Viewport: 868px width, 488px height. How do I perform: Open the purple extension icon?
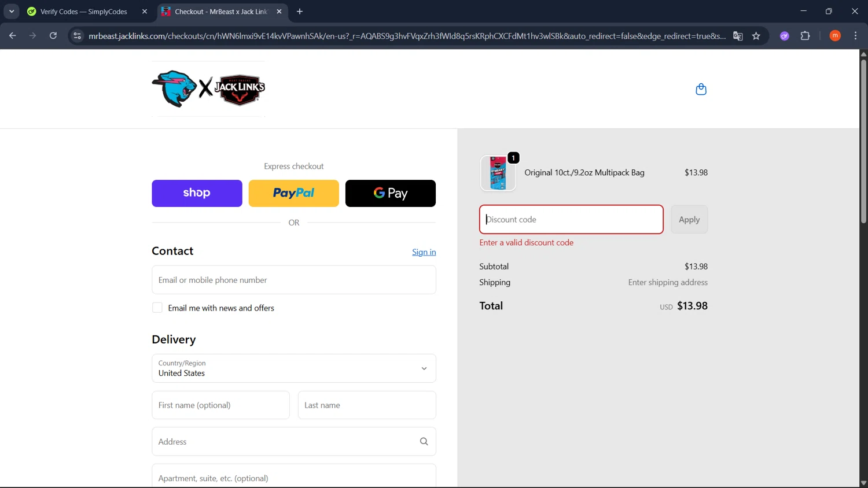(x=785, y=36)
